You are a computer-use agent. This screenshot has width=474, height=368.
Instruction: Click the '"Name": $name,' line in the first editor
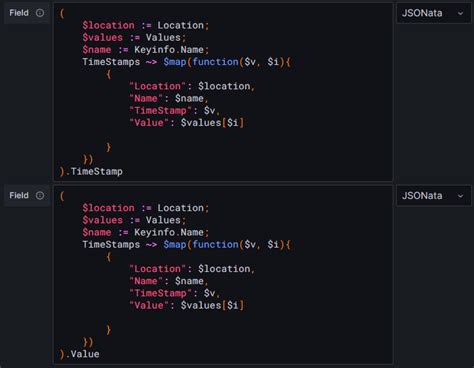click(169, 98)
